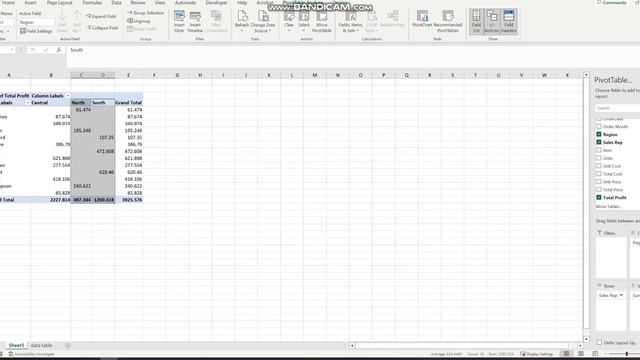Click the Central column header cell
This screenshot has height=360, width=640.
coord(51,103)
